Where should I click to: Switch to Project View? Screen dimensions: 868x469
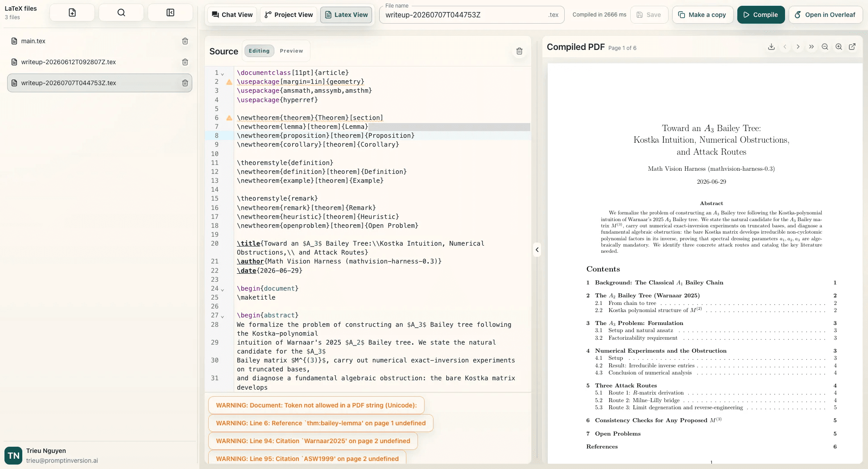pyautogui.click(x=289, y=15)
